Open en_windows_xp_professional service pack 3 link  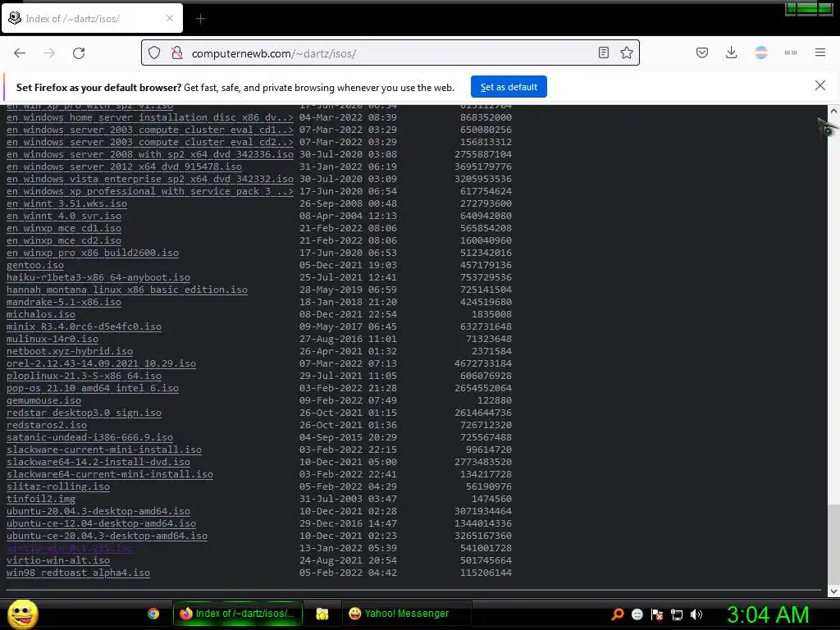[x=150, y=191]
